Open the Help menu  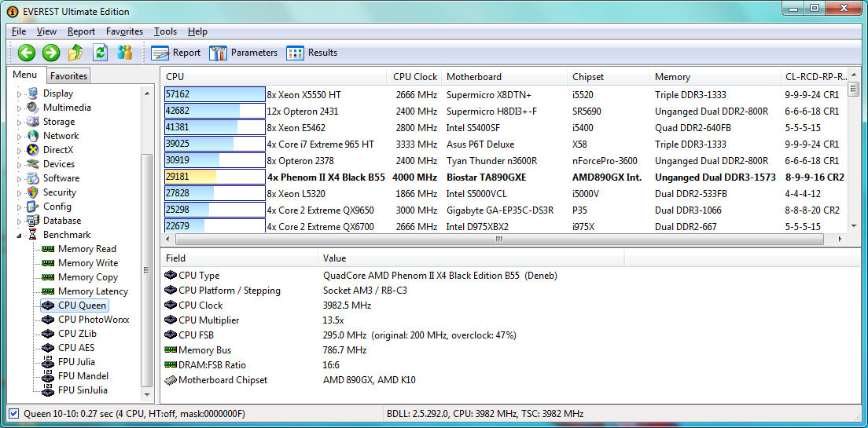click(x=197, y=31)
